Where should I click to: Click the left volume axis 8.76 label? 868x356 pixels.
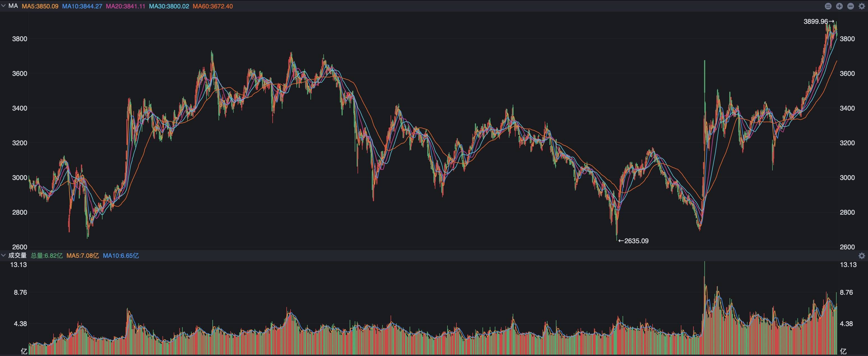click(20, 292)
